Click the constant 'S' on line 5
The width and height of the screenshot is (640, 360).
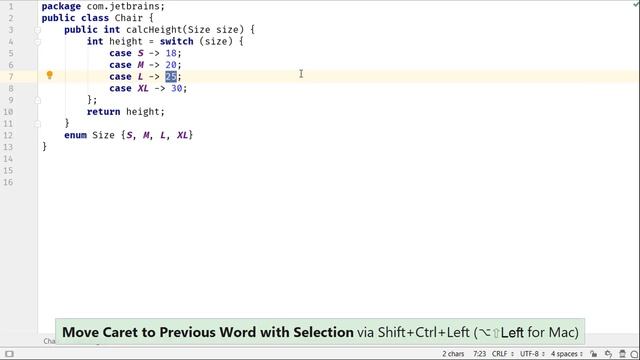[x=140, y=53]
